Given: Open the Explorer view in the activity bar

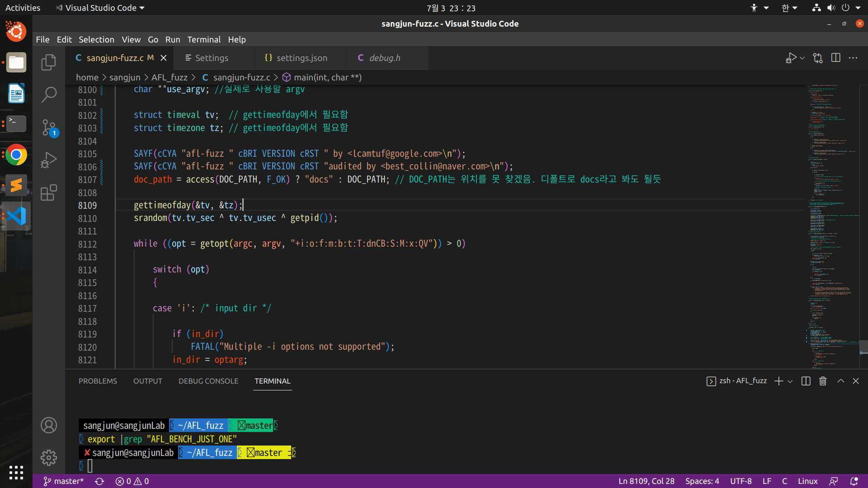Looking at the screenshot, I should pos(48,62).
